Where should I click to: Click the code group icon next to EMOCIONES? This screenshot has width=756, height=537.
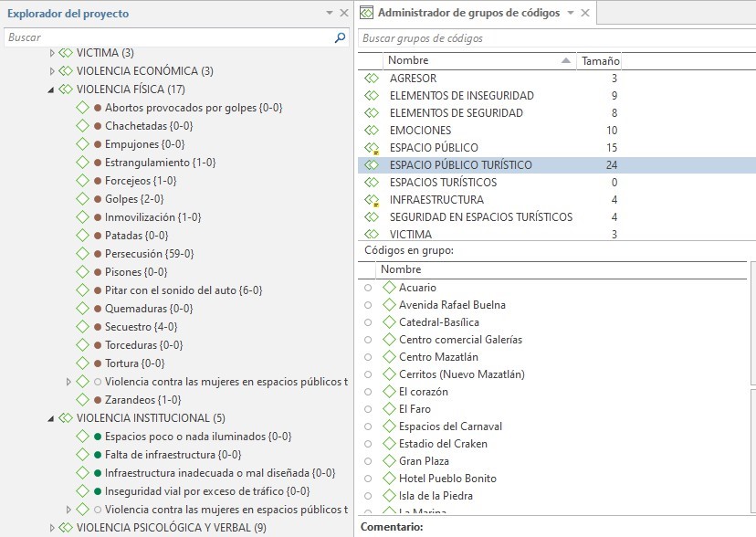point(371,130)
